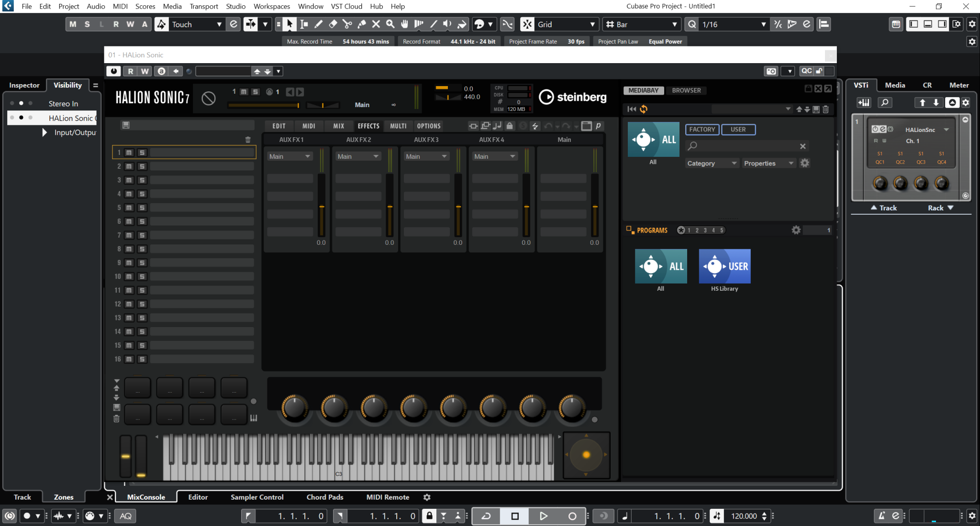Click the FACTORY content button
This screenshot has width=980, height=526.
point(702,129)
